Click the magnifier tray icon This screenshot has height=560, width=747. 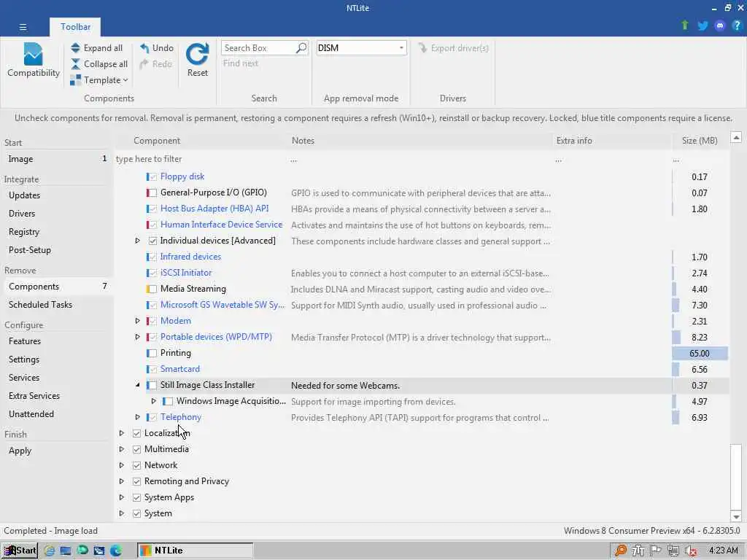point(620,551)
